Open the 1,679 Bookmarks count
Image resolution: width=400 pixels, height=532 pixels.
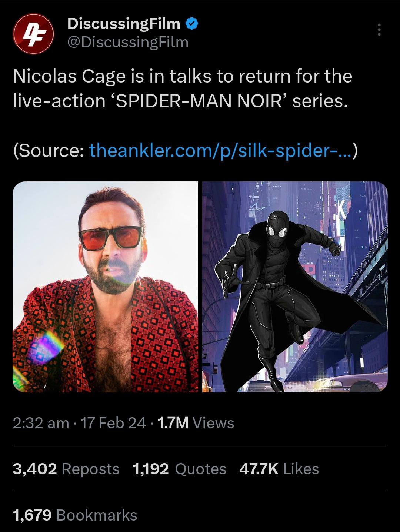(74, 515)
